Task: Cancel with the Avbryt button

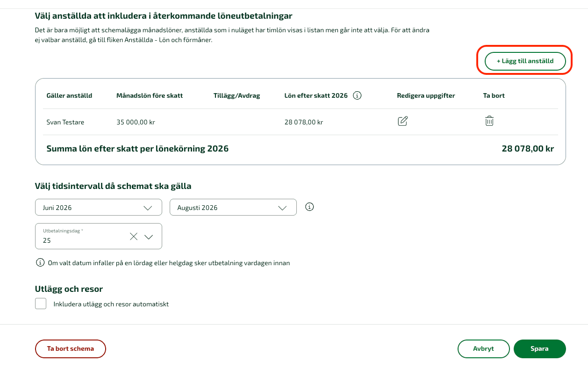Action: click(x=483, y=348)
